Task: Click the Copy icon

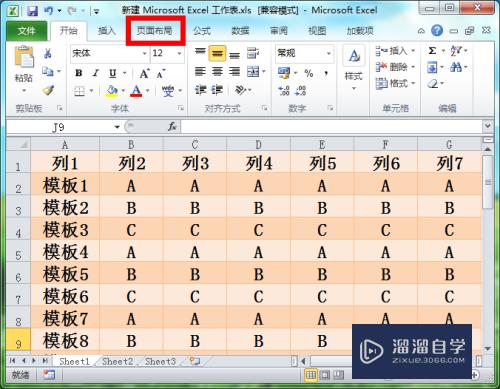Action: pyautogui.click(x=48, y=71)
